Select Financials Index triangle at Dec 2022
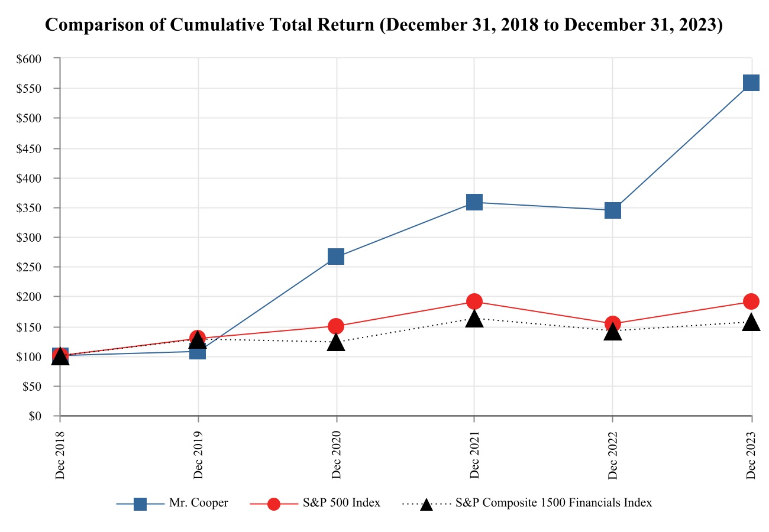This screenshot has height=532, width=769. click(x=612, y=332)
